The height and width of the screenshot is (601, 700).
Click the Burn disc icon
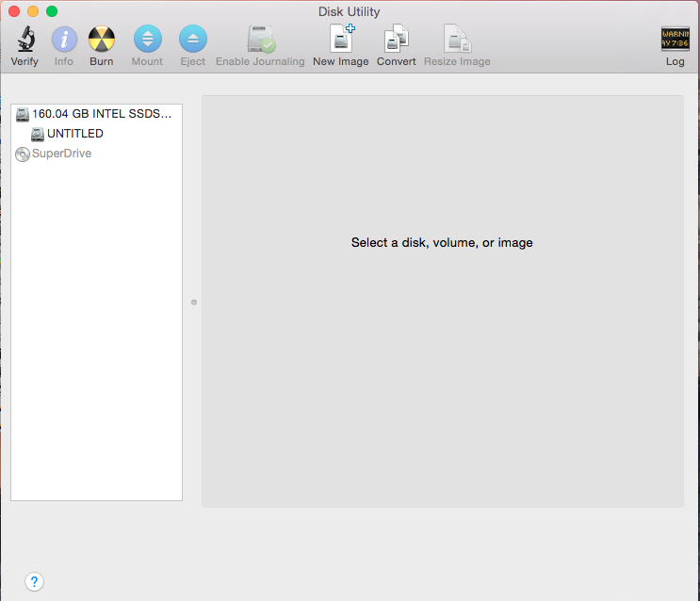coord(102,39)
